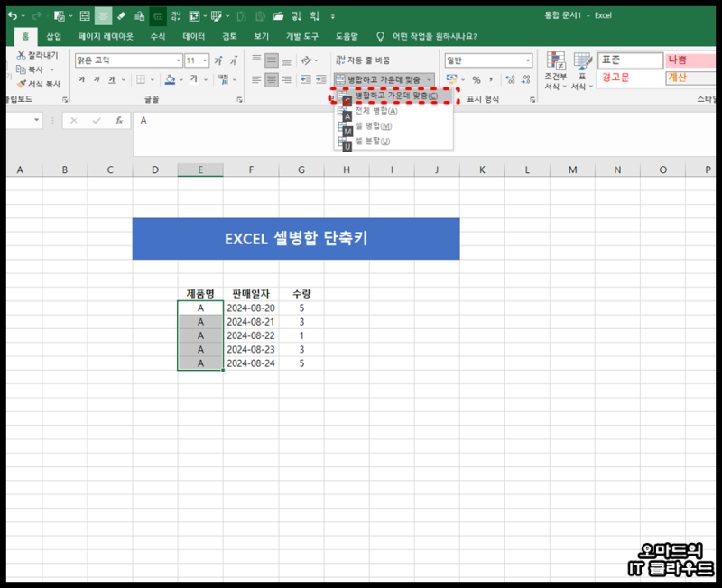Switch to the 삽입 ribbon tab
Viewport: 722px width, 588px height.
(54, 36)
